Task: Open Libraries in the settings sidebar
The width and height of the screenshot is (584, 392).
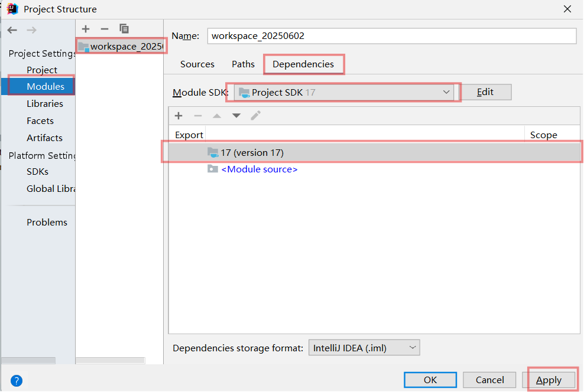Action: coord(45,103)
